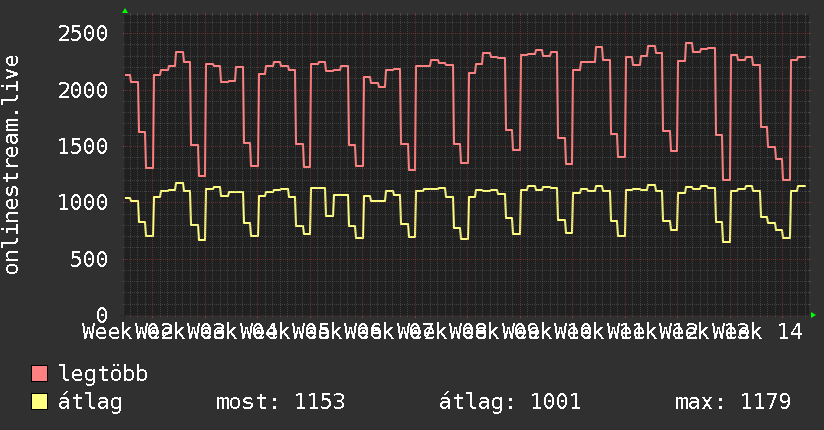Click the red legtöbb legend swatch
Image resolution: width=824 pixels, height=430 pixels.
pos(40,375)
